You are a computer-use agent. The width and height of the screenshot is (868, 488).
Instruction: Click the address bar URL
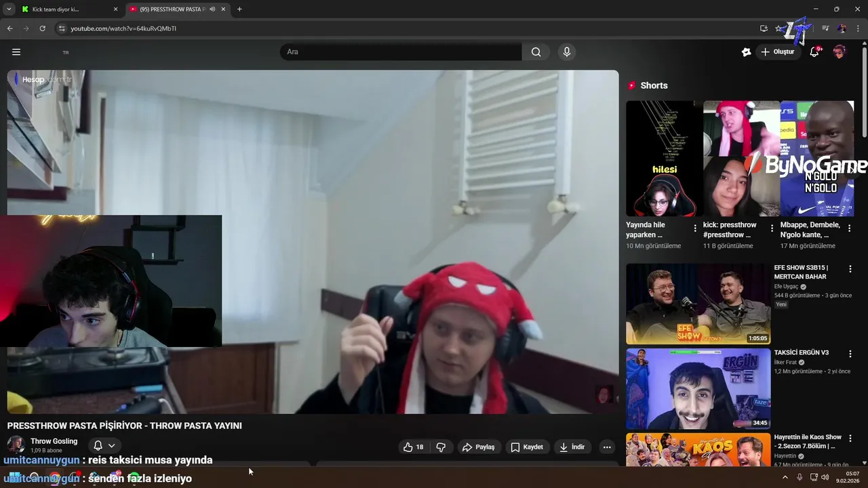(123, 28)
